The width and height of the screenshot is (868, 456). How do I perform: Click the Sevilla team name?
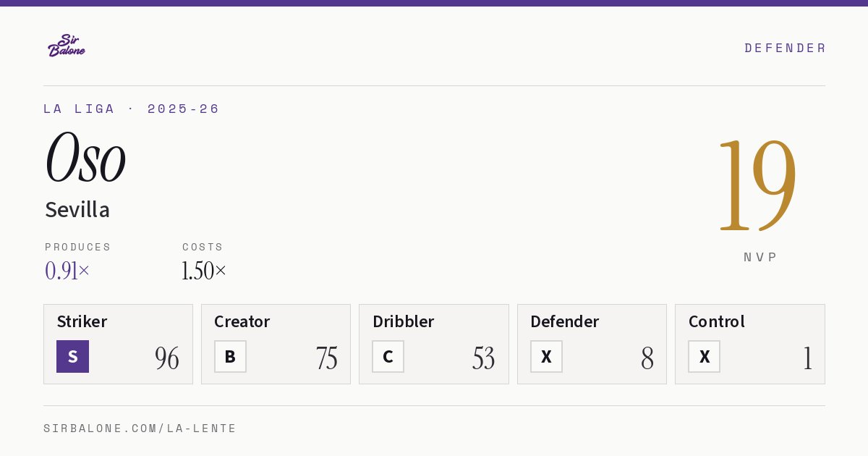[77, 210]
